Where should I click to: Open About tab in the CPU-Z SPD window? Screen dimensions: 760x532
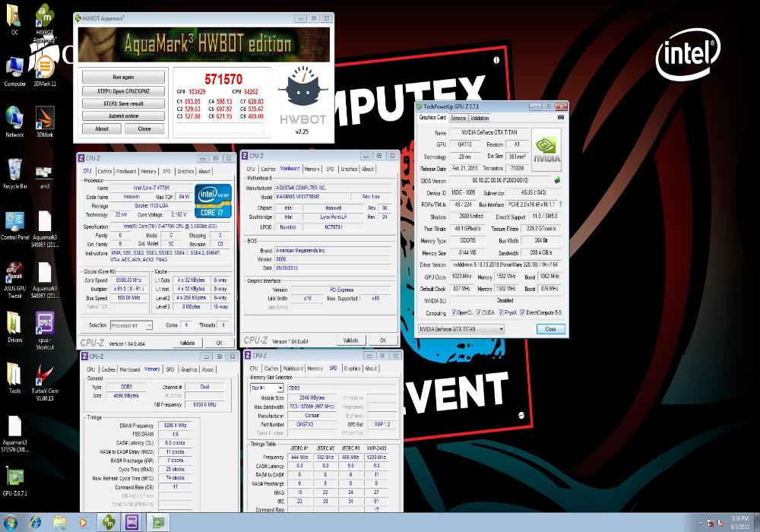(371, 369)
